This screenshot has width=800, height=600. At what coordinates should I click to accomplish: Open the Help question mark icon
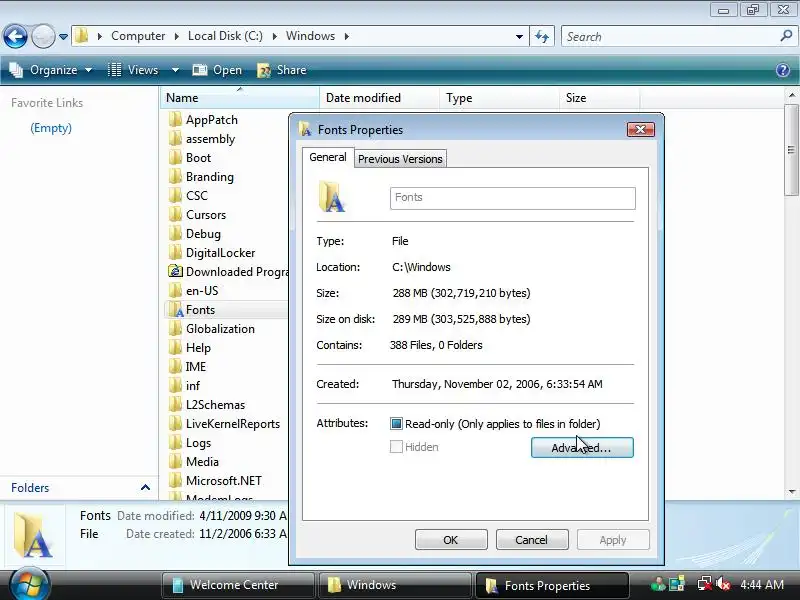[x=783, y=70]
